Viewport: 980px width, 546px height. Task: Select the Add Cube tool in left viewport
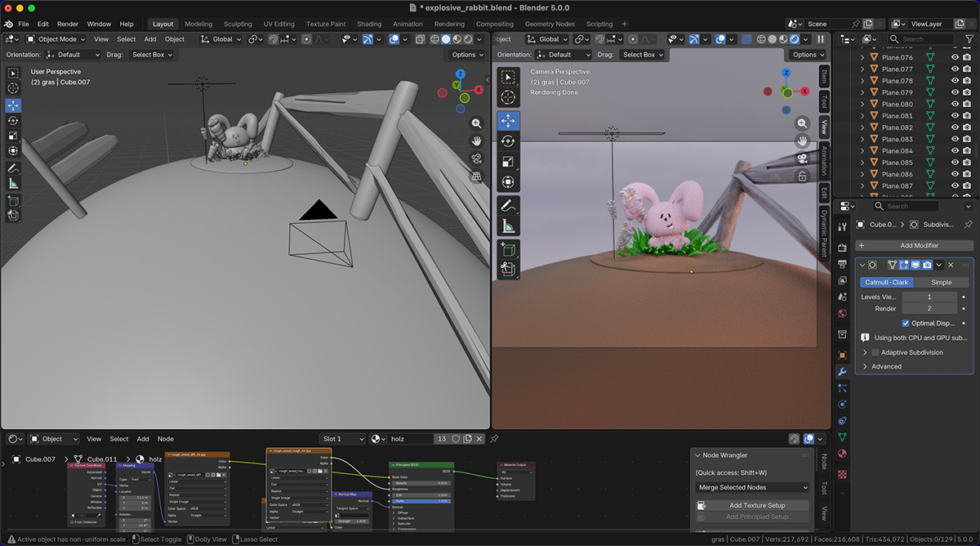point(13,200)
